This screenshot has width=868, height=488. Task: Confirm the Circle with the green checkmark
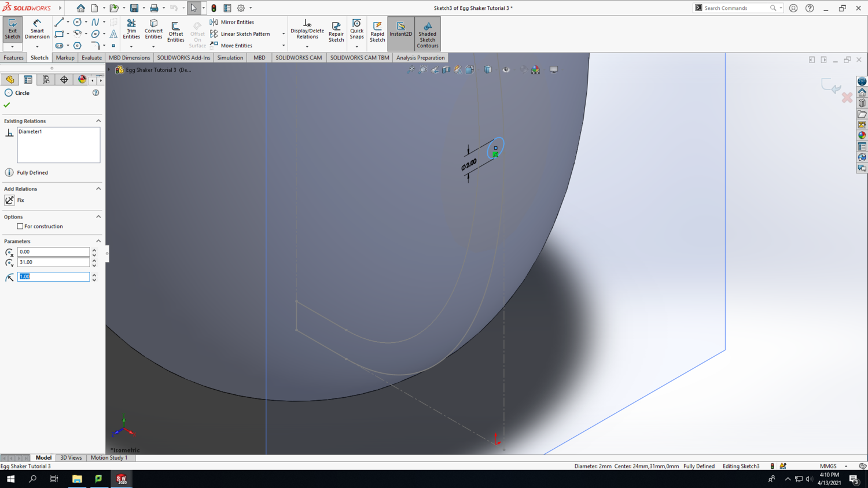click(x=7, y=105)
